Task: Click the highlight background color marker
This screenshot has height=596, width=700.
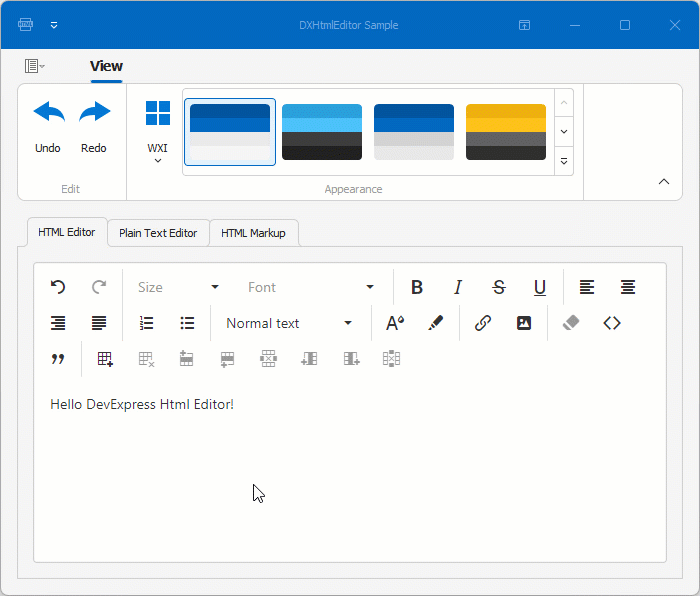Action: point(436,323)
